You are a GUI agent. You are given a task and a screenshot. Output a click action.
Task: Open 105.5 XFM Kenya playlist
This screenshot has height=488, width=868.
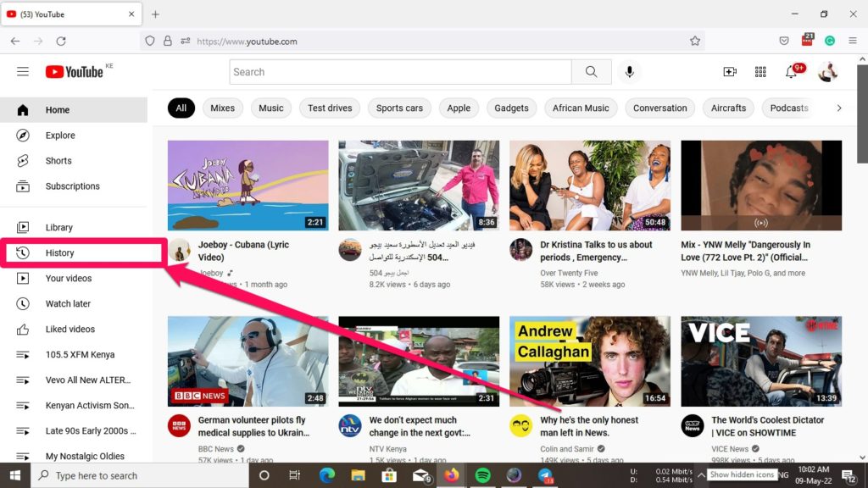[x=74, y=355]
